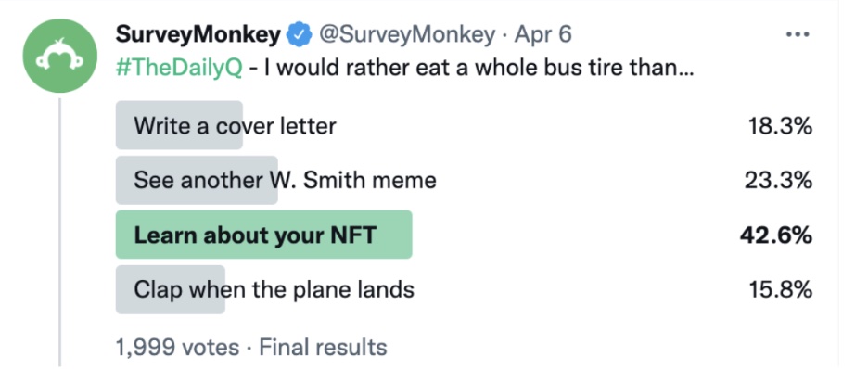
Task: Open the SurveyMonkey display name profile
Action: coord(198,35)
